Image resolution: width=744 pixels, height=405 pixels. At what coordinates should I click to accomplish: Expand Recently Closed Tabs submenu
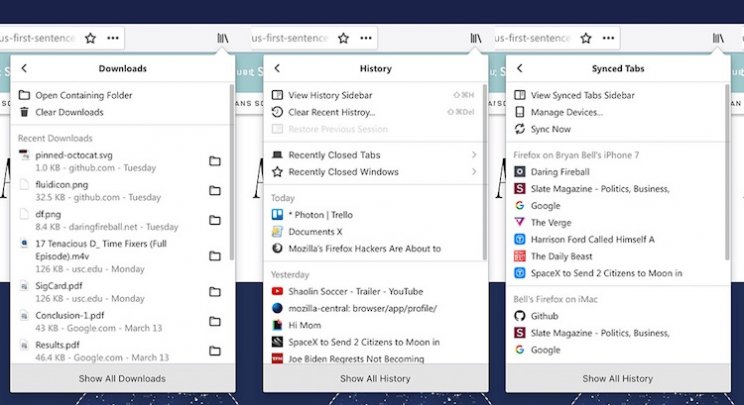pos(373,155)
